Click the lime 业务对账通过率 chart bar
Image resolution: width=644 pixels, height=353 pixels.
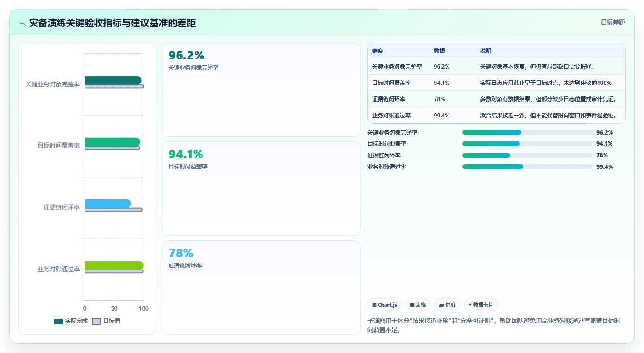(114, 265)
